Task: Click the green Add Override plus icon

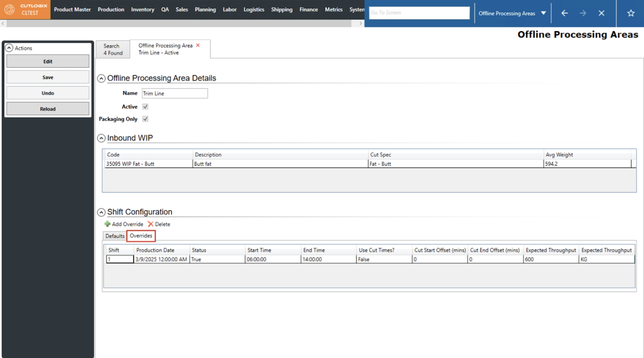Action: tap(107, 224)
